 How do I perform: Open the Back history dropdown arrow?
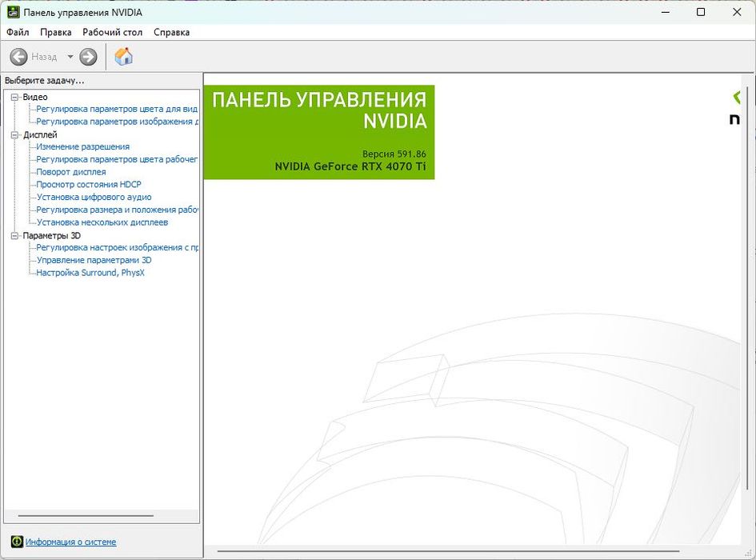[70, 57]
